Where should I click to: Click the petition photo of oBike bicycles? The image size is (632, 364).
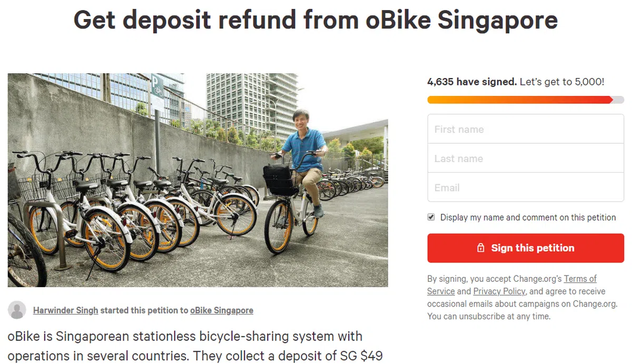coord(197,180)
